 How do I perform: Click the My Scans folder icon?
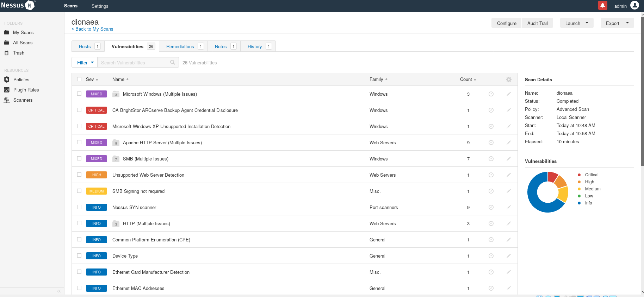pos(6,32)
